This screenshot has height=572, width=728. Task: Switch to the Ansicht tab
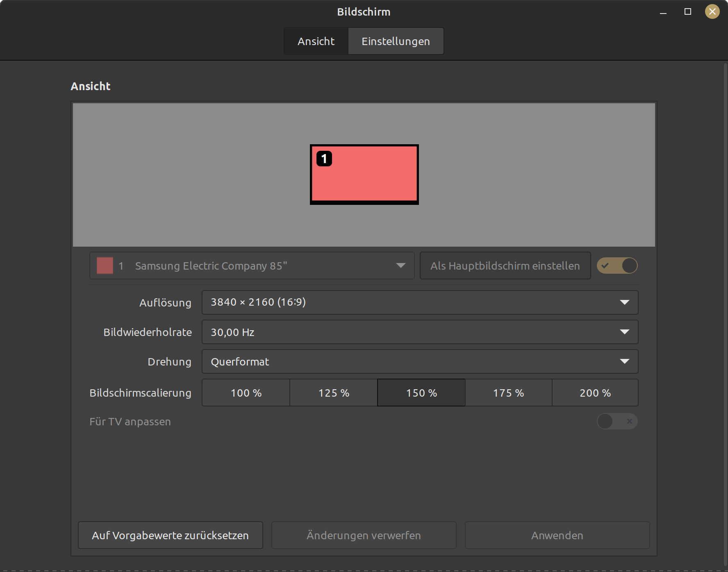point(316,41)
